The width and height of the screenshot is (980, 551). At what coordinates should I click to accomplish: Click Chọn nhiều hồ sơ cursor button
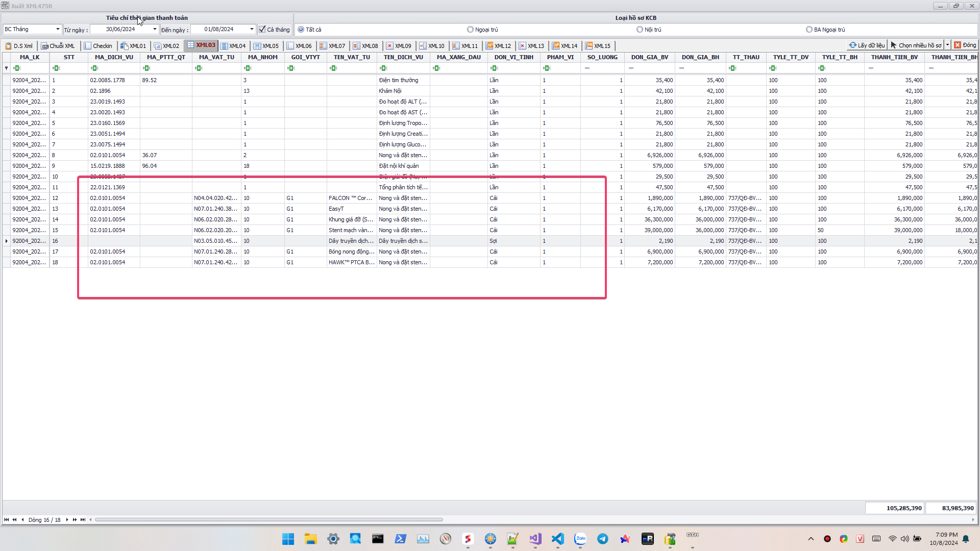click(916, 45)
